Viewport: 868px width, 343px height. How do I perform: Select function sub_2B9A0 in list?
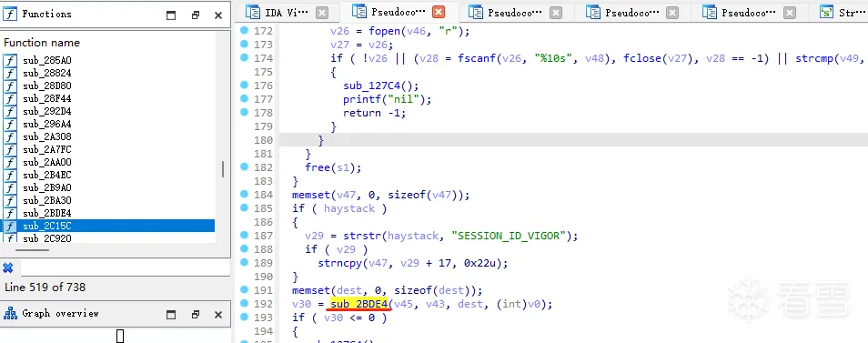coord(47,187)
